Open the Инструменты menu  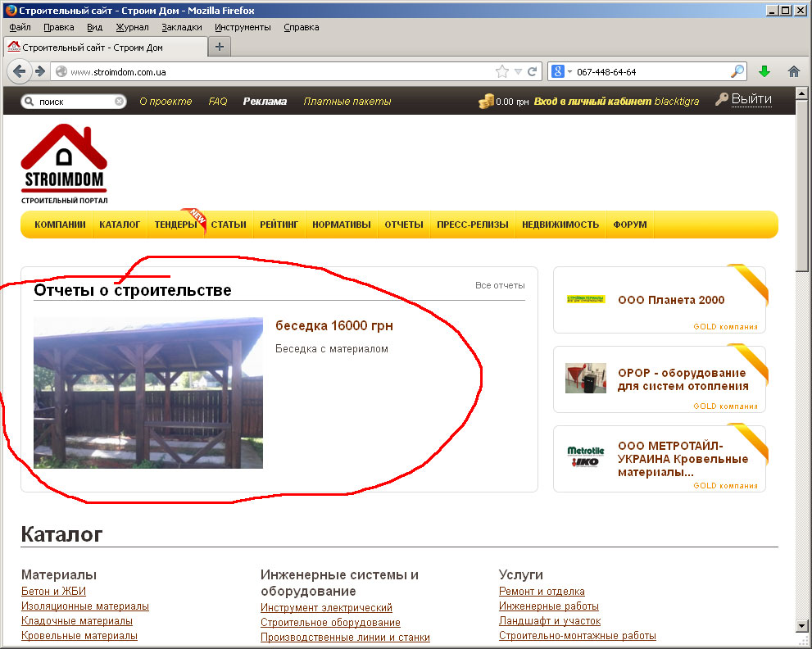243,28
